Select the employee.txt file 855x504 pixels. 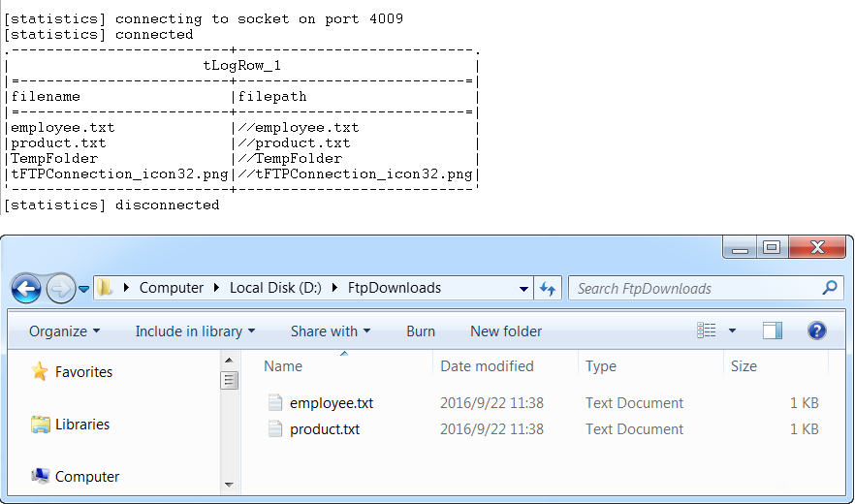(x=332, y=403)
